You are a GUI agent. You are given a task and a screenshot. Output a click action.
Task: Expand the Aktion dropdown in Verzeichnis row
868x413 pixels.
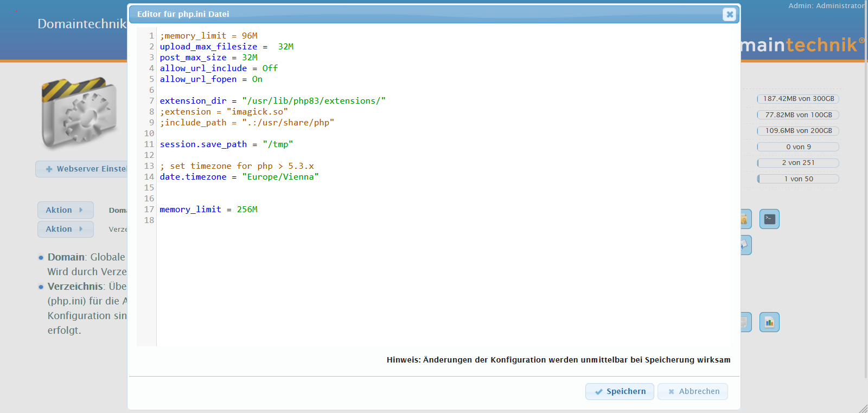click(65, 229)
